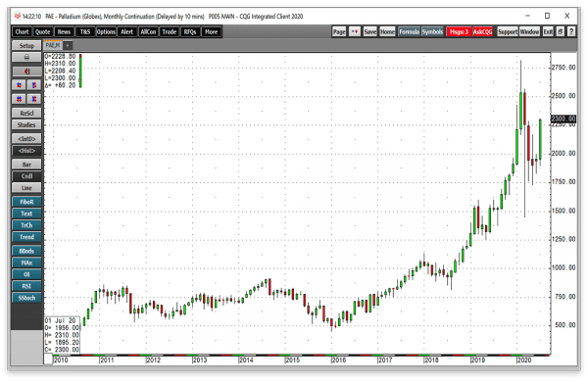Image resolution: width=588 pixels, height=382 pixels.
Task: Open the help question-mark icon
Action: tap(571, 32)
